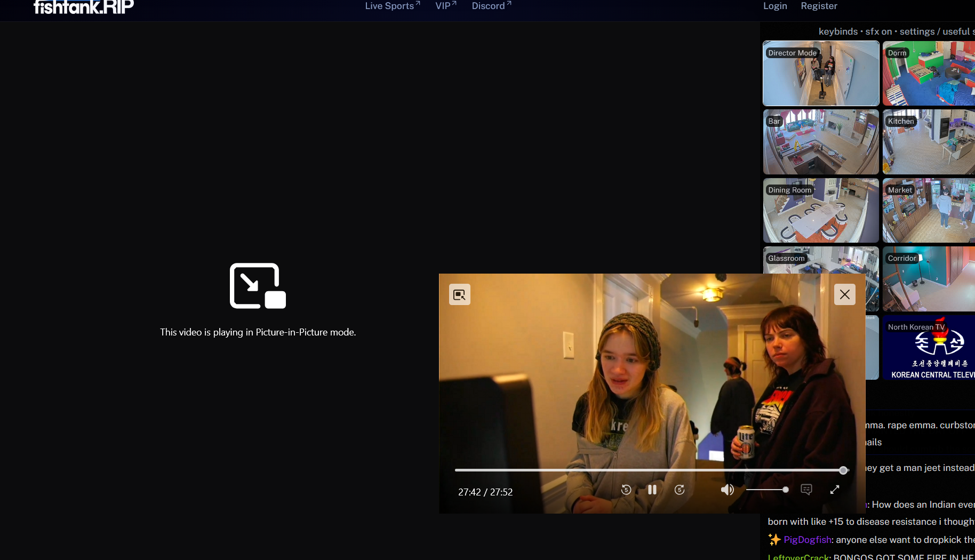Switch to the Director Mode camera
This screenshot has height=560, width=975.
[821, 74]
